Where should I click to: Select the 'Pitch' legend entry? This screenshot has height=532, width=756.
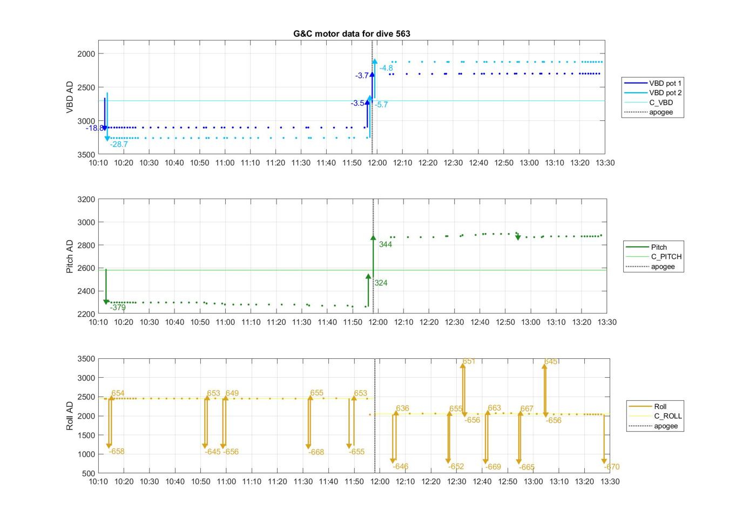point(646,247)
